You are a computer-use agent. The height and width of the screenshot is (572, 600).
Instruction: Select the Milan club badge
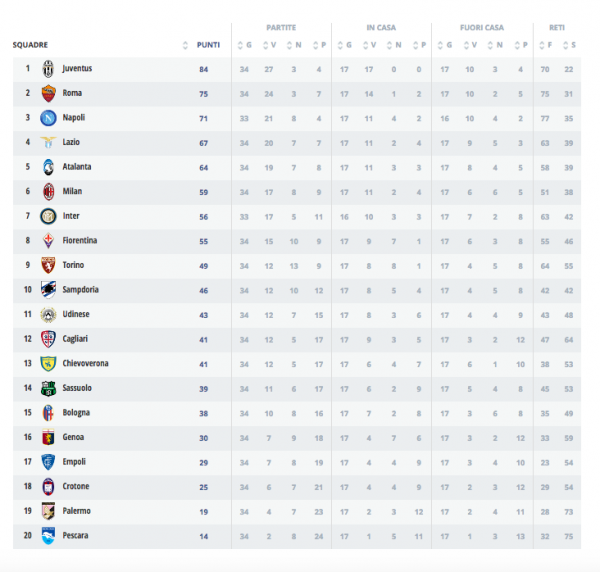point(48,191)
